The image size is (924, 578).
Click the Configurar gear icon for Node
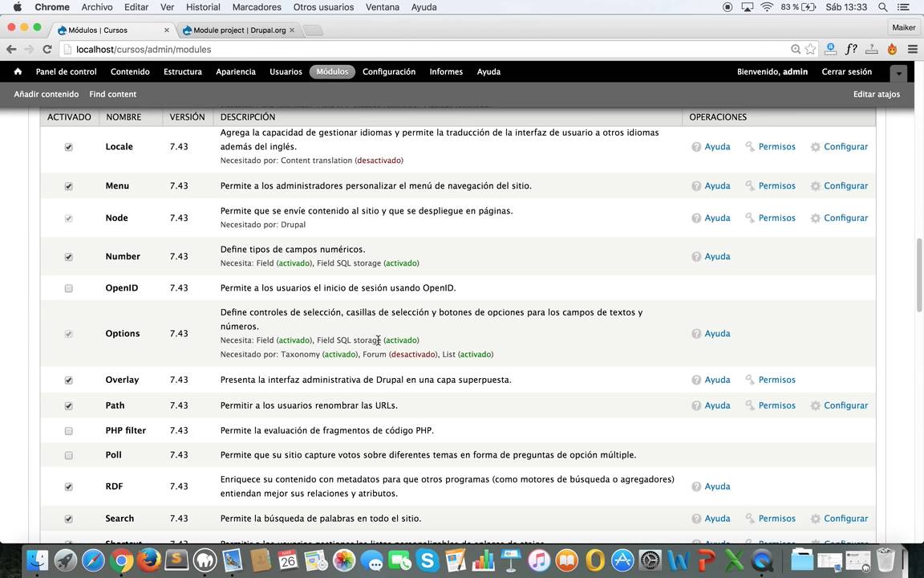pos(815,218)
